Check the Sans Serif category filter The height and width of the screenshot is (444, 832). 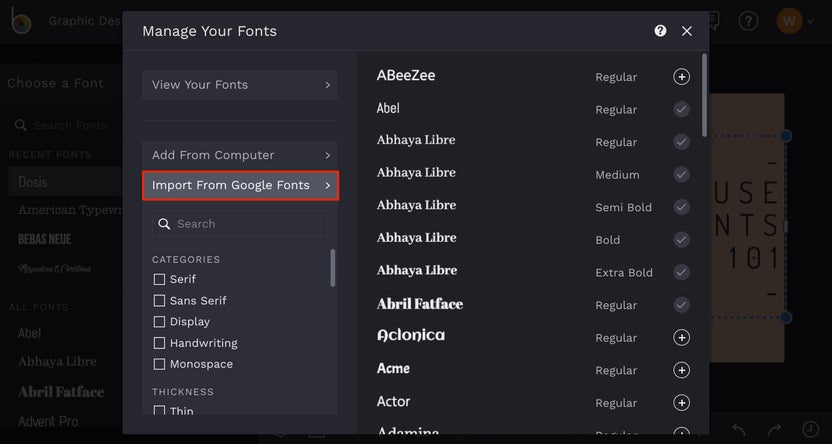click(159, 300)
